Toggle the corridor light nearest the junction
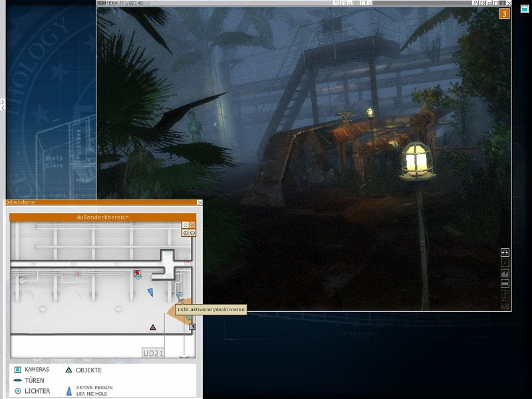 (160, 264)
